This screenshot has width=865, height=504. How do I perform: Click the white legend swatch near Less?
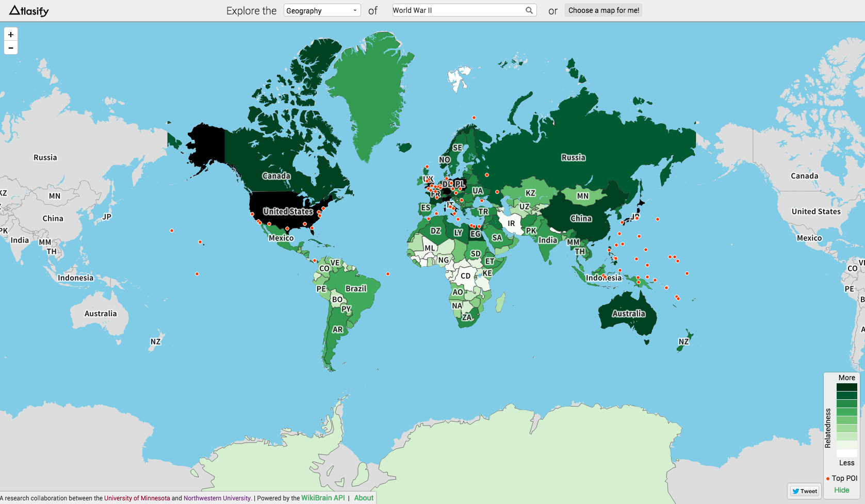[846, 453]
